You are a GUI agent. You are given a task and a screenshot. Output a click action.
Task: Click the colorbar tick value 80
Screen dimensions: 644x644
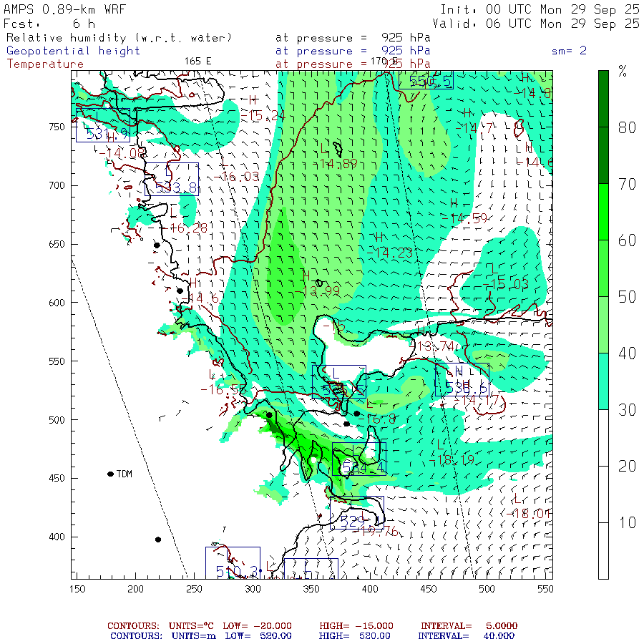coord(627,128)
